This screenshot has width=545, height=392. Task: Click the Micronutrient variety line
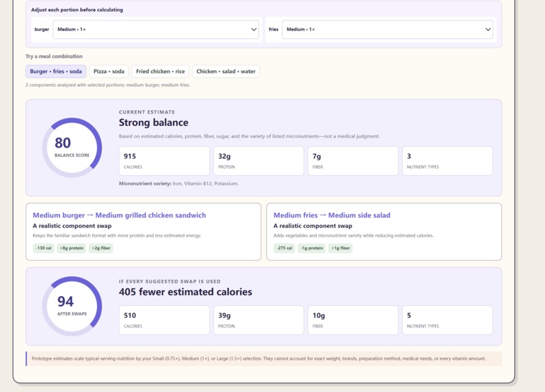click(x=178, y=183)
